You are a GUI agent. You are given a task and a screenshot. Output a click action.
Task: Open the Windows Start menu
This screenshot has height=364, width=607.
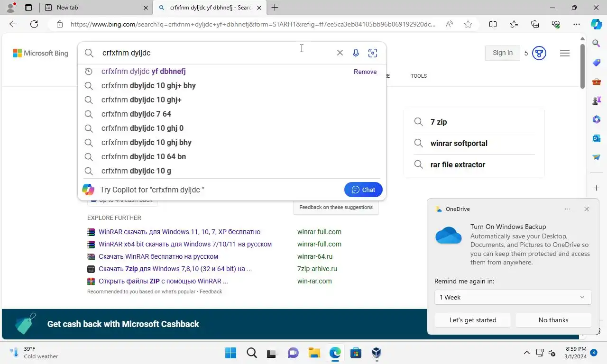[231, 353]
